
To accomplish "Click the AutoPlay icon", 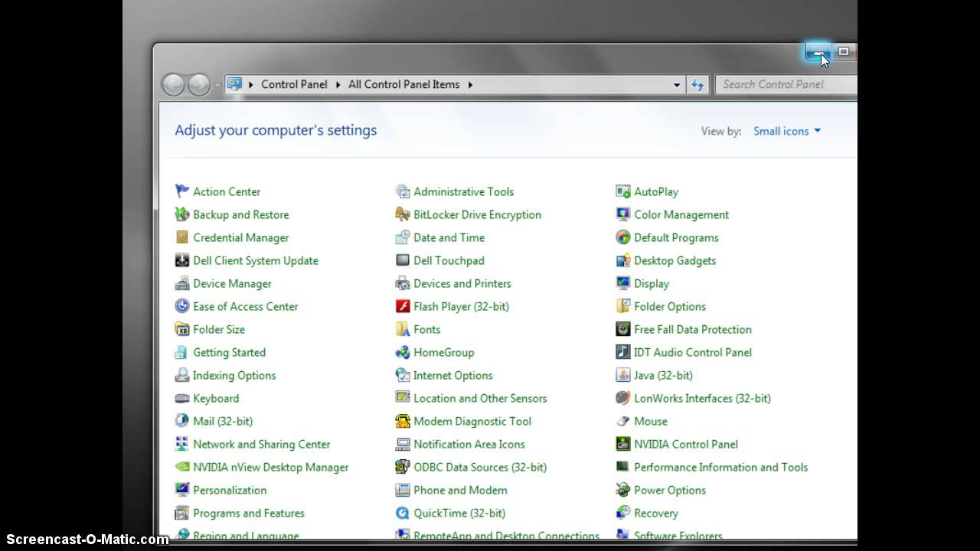I will [622, 191].
